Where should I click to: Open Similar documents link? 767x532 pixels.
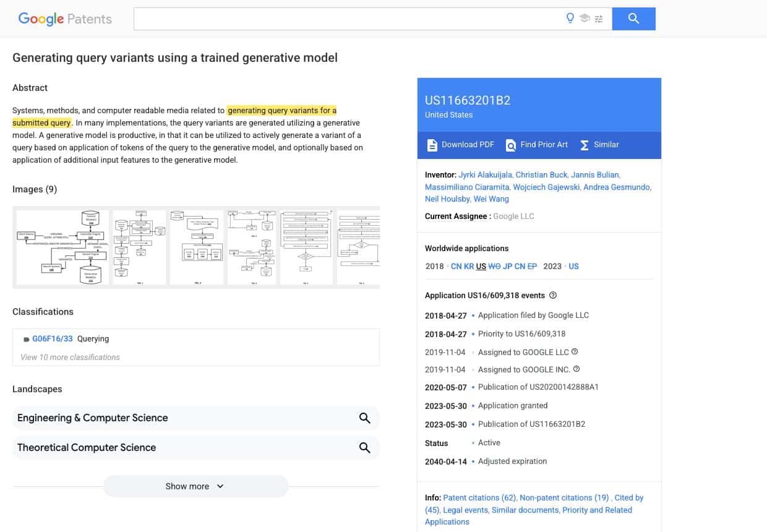click(525, 510)
